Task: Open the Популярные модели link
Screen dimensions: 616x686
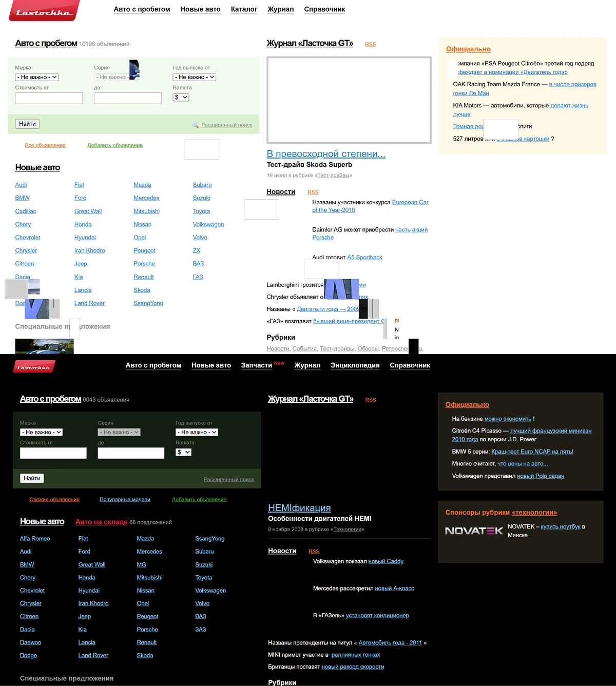Action: 125,499
